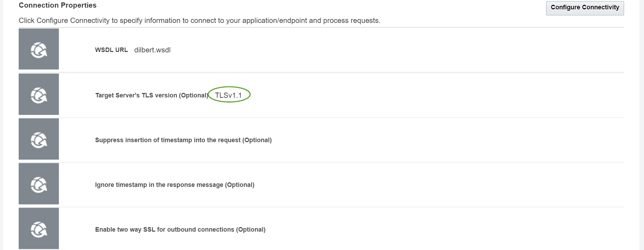The image size is (644, 250).
Task: Click the icon beside Ignore timestamp in response
Action: coord(39,184)
